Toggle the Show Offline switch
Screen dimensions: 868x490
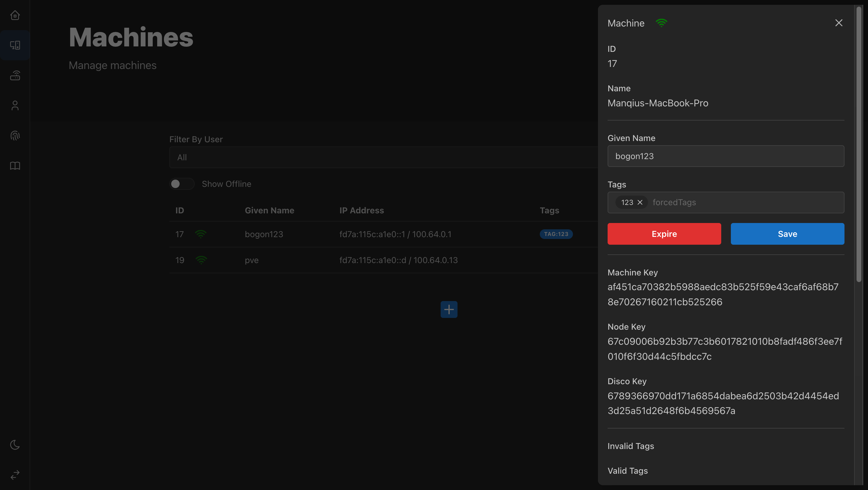[x=182, y=184]
